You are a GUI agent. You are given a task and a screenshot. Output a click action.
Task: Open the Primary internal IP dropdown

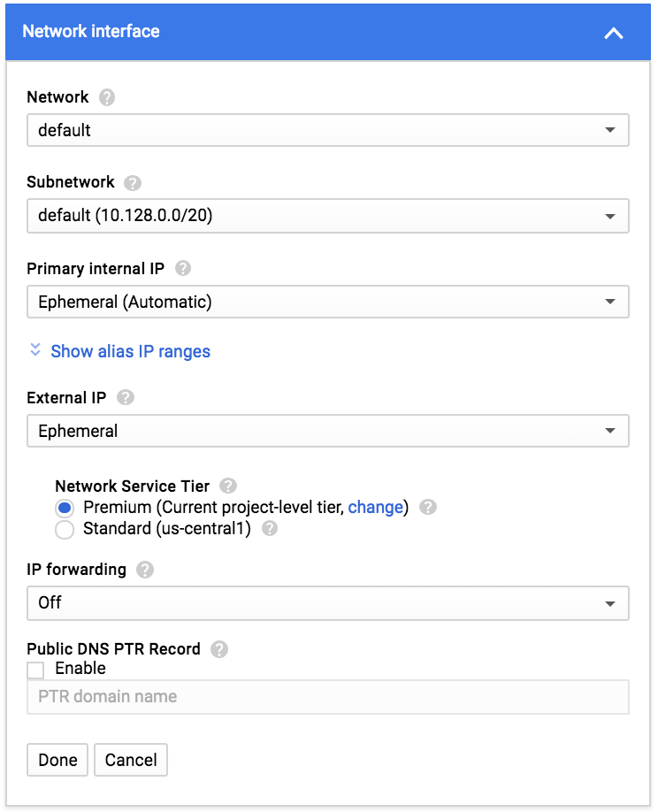point(327,302)
